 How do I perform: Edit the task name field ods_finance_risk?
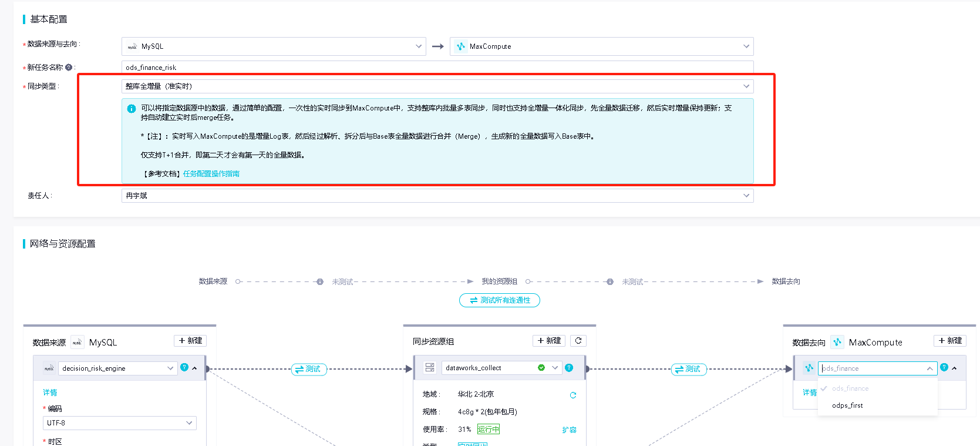tap(437, 67)
